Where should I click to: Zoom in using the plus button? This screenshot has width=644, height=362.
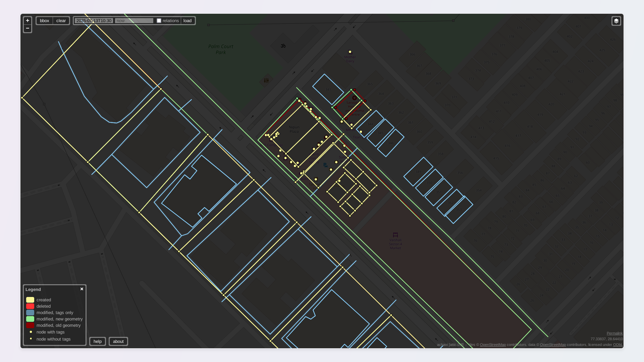(28, 20)
